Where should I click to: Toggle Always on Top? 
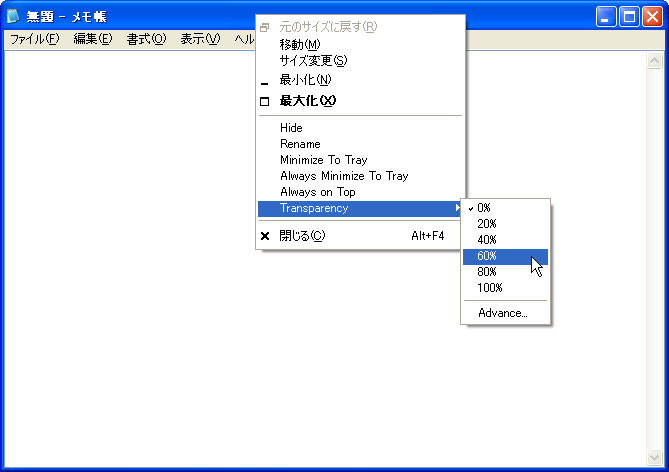coord(360,192)
